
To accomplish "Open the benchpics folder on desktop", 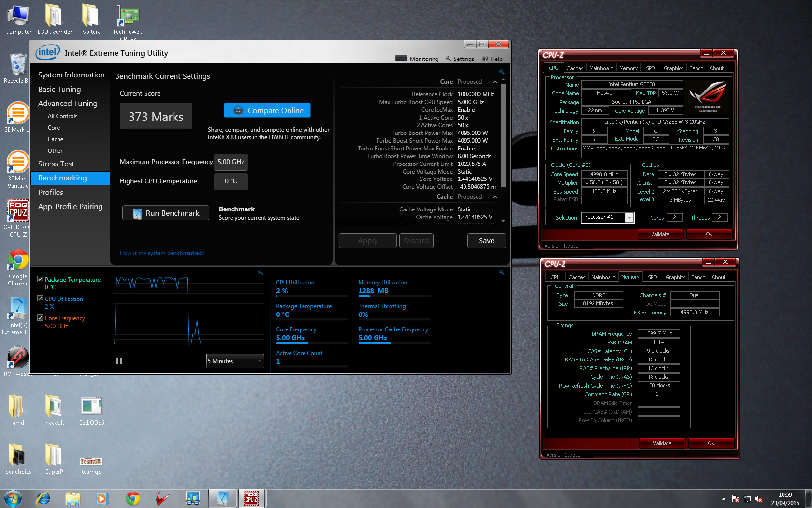I will [18, 459].
